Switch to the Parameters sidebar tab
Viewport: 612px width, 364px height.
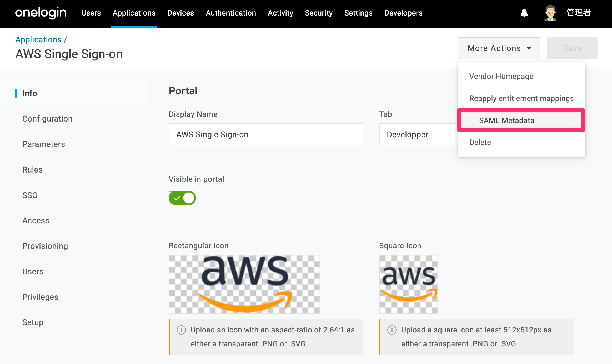click(x=44, y=144)
